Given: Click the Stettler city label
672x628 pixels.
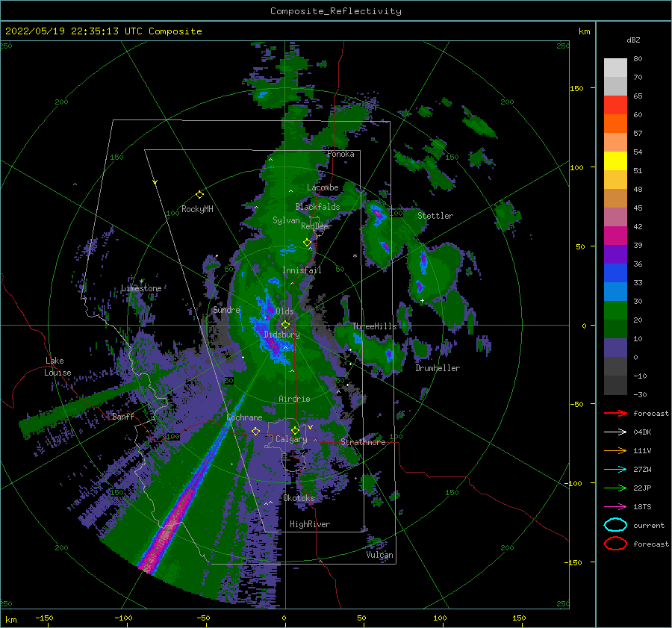Looking at the screenshot, I should [435, 216].
